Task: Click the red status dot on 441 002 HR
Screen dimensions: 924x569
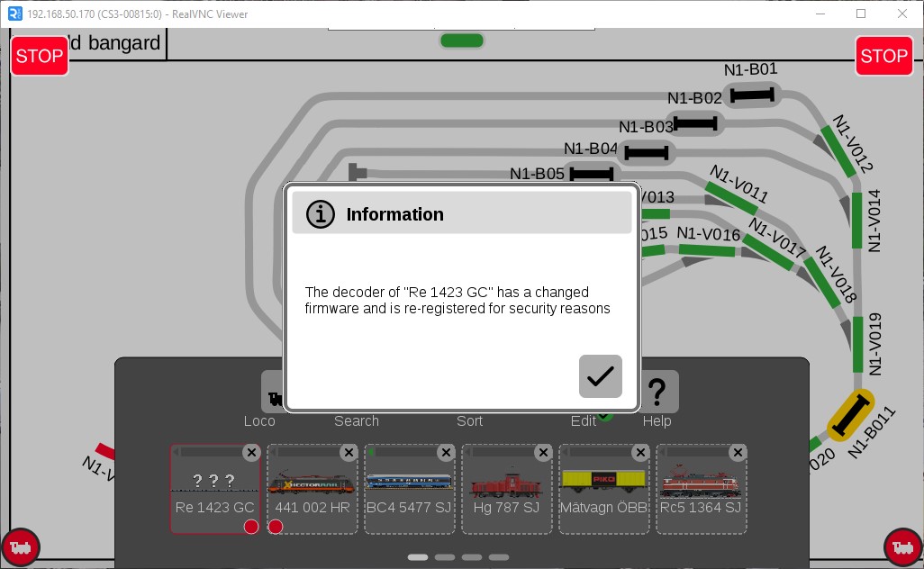Action: [276, 527]
